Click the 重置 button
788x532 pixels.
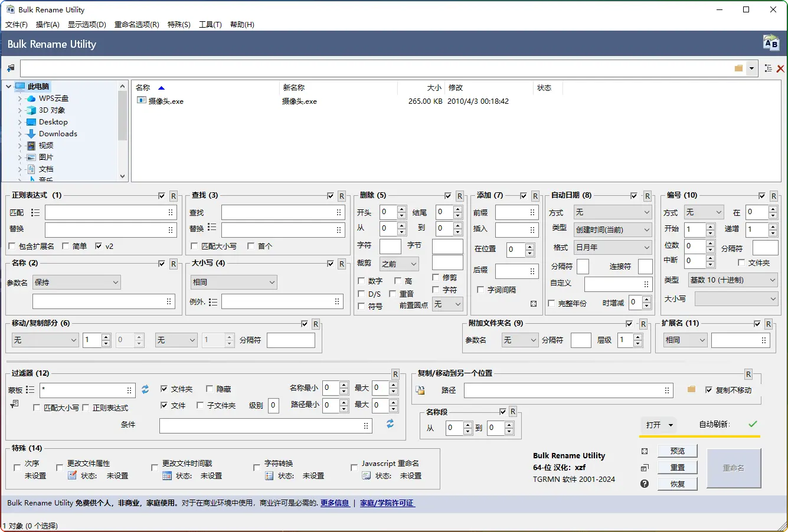point(678,468)
